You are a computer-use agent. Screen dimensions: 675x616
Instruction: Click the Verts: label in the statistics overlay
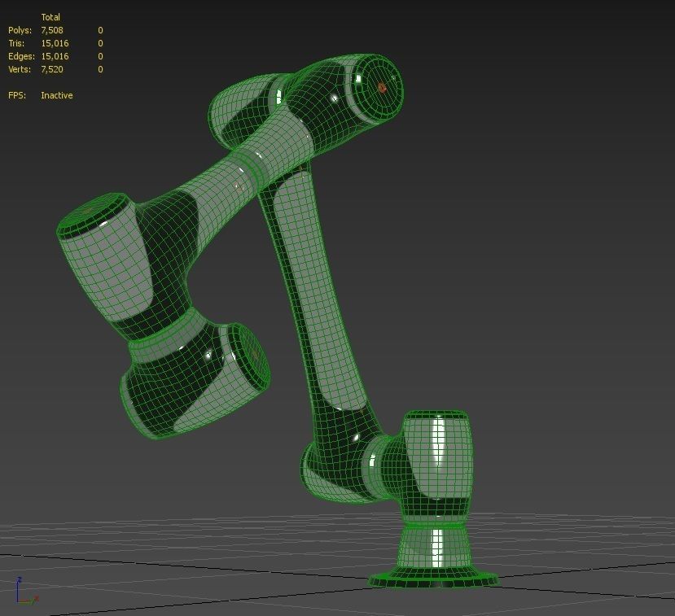coord(20,69)
